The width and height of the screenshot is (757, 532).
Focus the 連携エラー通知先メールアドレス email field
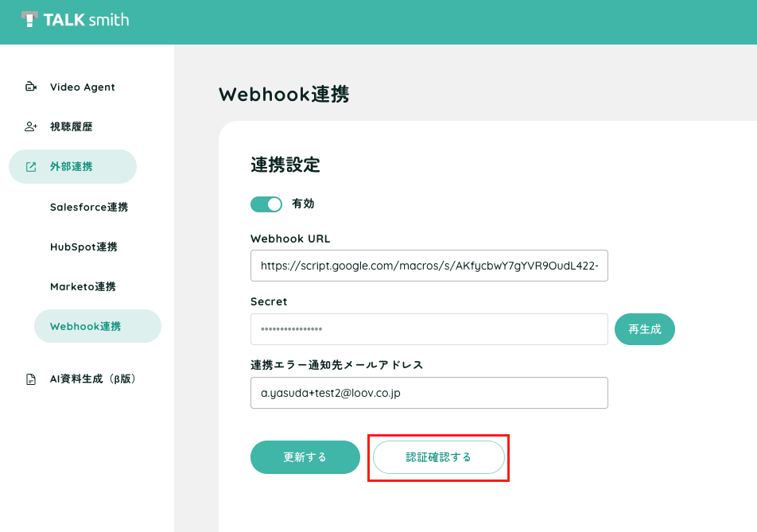(x=429, y=393)
